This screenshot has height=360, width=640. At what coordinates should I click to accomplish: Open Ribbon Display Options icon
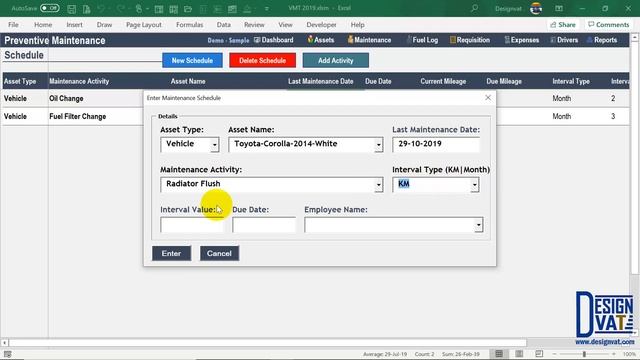point(559,8)
